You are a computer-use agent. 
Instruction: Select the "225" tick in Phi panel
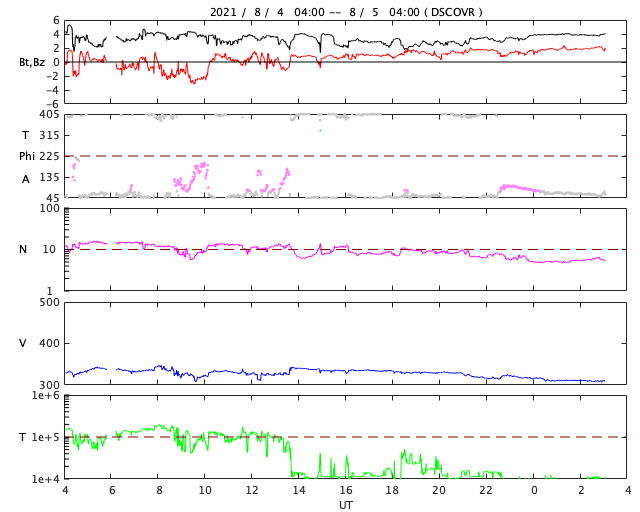pos(49,156)
